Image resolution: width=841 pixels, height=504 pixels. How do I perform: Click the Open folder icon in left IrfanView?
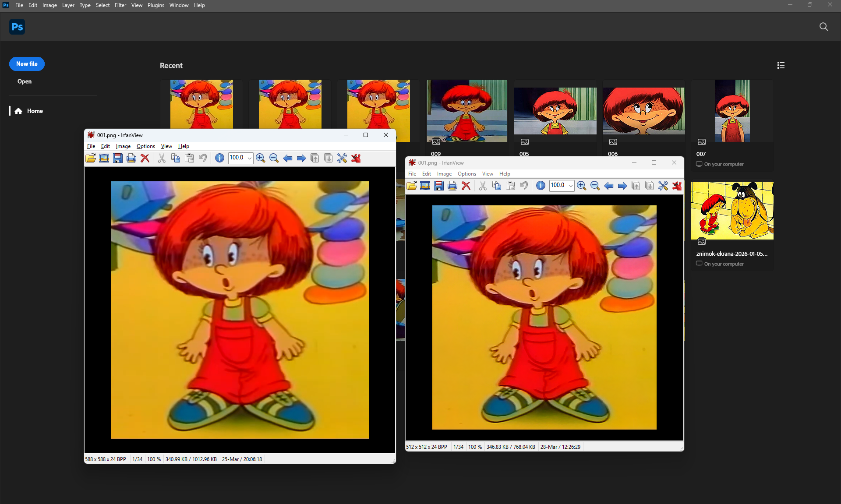point(91,158)
